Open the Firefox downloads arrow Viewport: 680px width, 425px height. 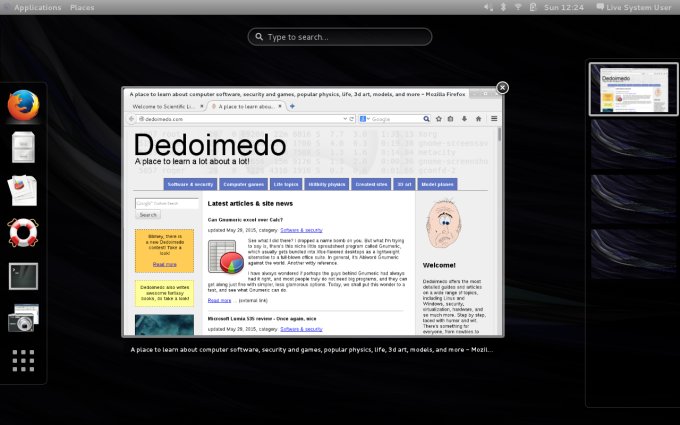coord(464,119)
